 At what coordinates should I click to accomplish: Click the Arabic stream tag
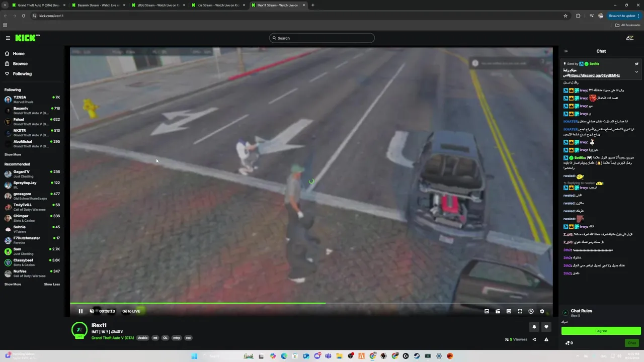click(143, 338)
